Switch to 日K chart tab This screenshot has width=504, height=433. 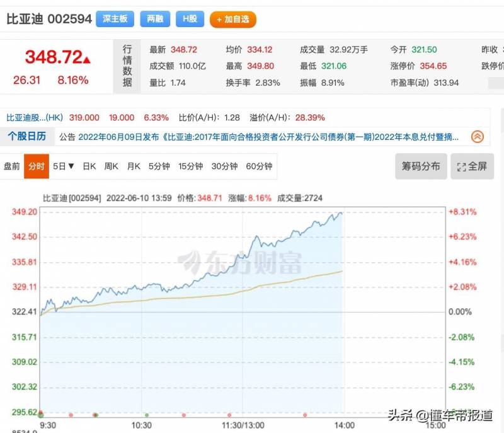point(89,166)
